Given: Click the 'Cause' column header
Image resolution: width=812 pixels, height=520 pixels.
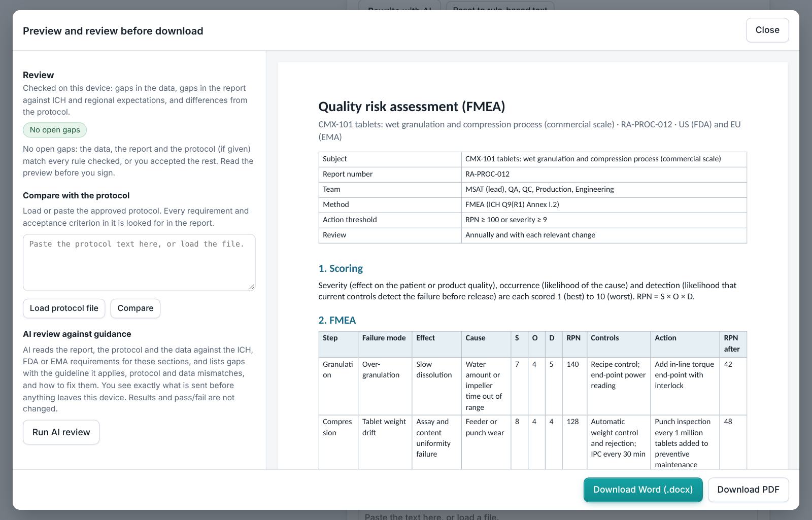Looking at the screenshot, I should (x=486, y=343).
